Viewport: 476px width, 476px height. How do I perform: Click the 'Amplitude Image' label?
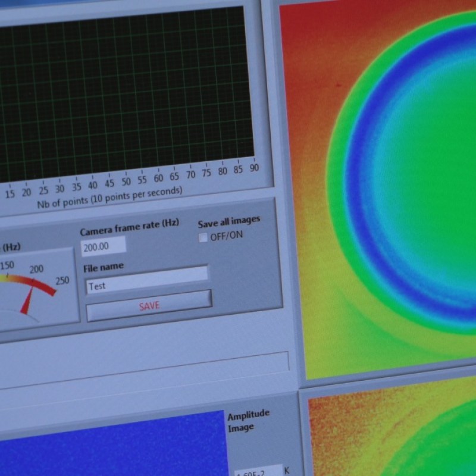pos(248,422)
